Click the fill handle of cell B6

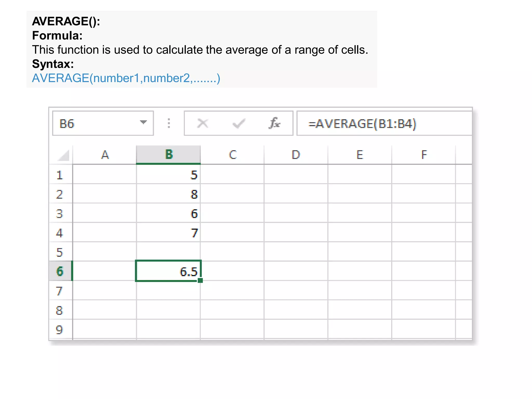click(200, 280)
